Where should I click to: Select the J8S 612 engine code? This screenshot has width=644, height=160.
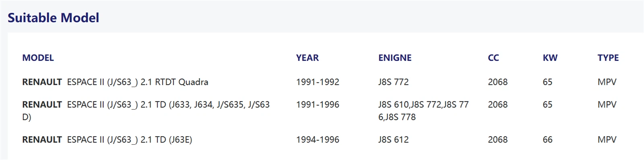[393, 139]
